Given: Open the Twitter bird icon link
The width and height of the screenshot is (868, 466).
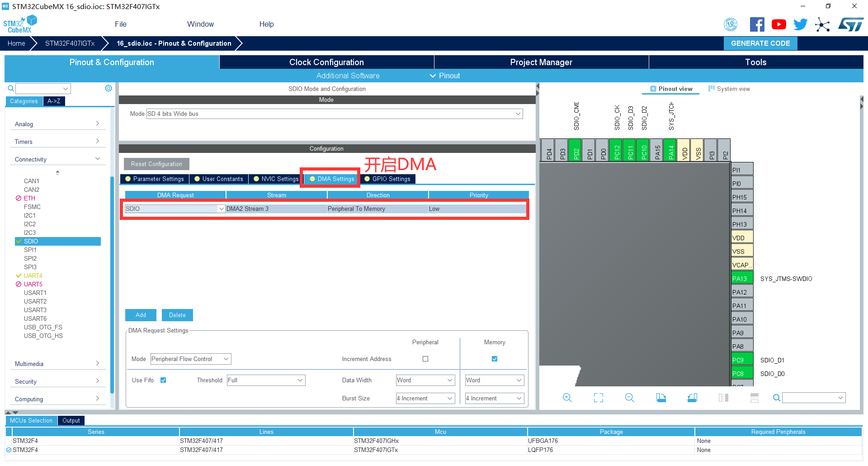Looking at the screenshot, I should (x=800, y=24).
